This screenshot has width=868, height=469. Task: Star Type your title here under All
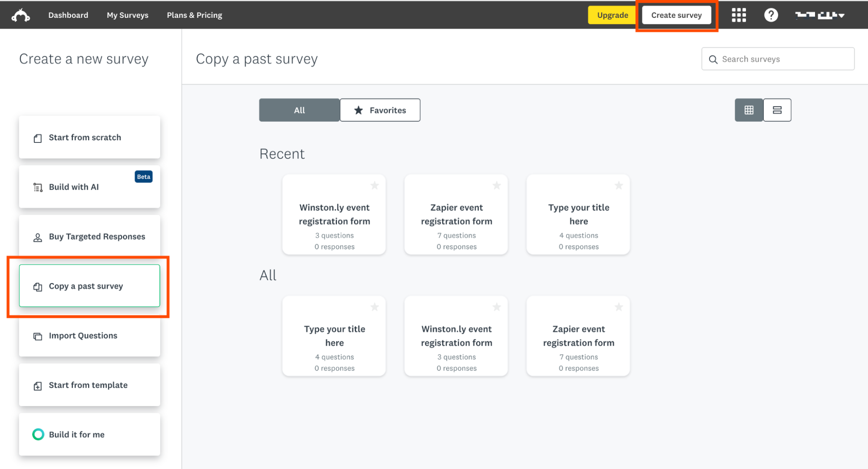point(374,307)
